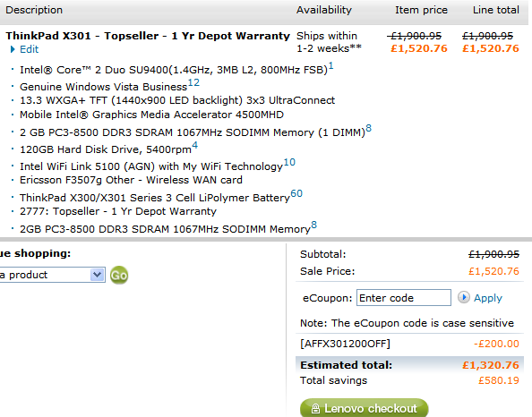This screenshot has width=532, height=417.
Task: Click the orange £1,520.76 line total
Action: coord(491,48)
